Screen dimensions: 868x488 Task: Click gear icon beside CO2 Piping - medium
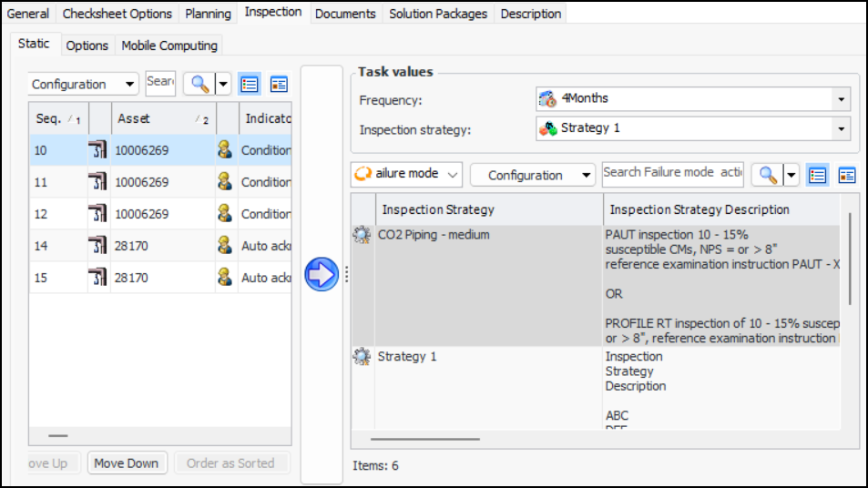(x=362, y=235)
